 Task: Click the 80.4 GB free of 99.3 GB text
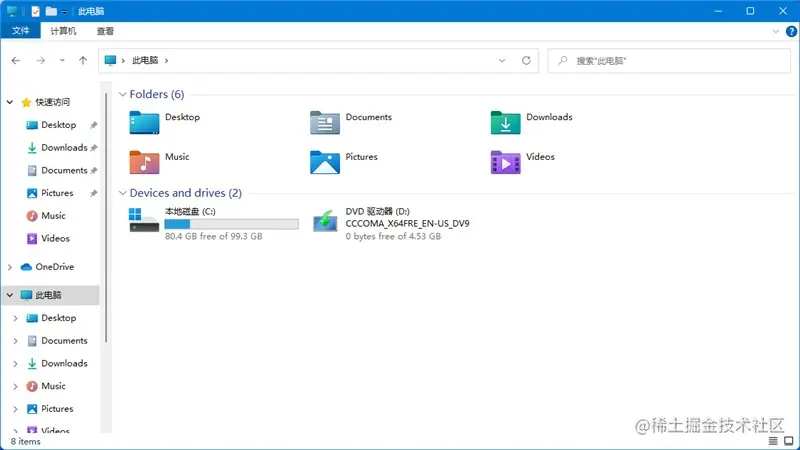(x=214, y=236)
